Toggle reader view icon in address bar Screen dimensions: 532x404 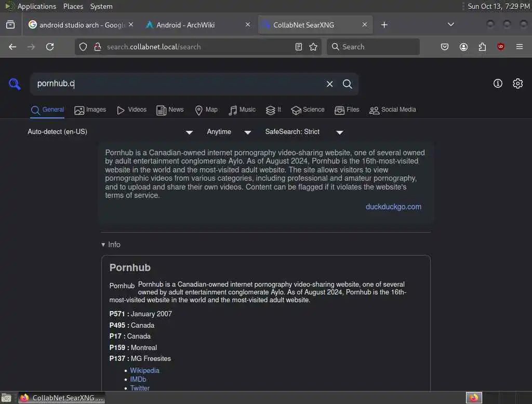point(299,47)
